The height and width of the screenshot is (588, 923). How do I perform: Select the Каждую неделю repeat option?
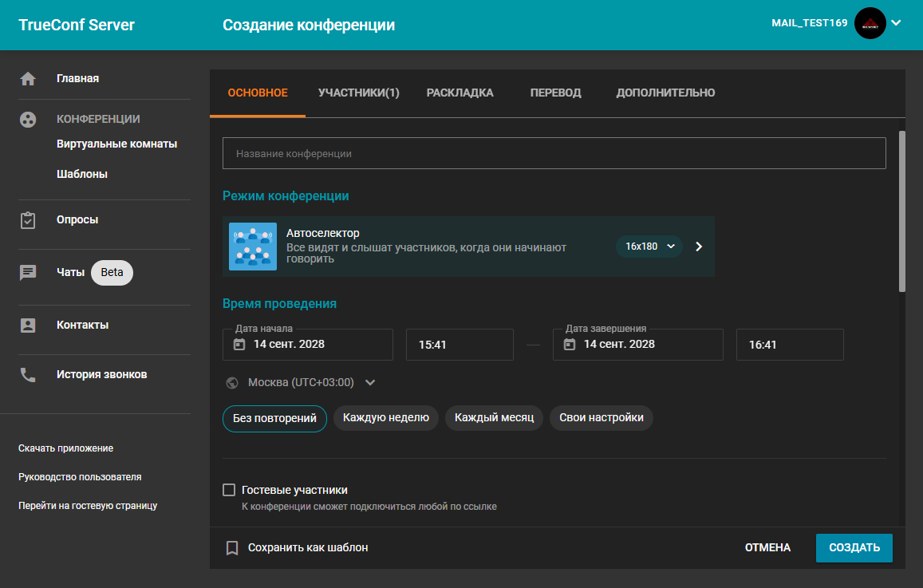[x=385, y=417]
